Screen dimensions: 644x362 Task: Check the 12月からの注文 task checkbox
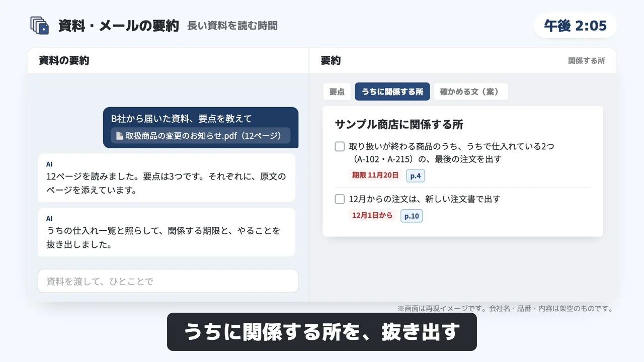point(340,199)
